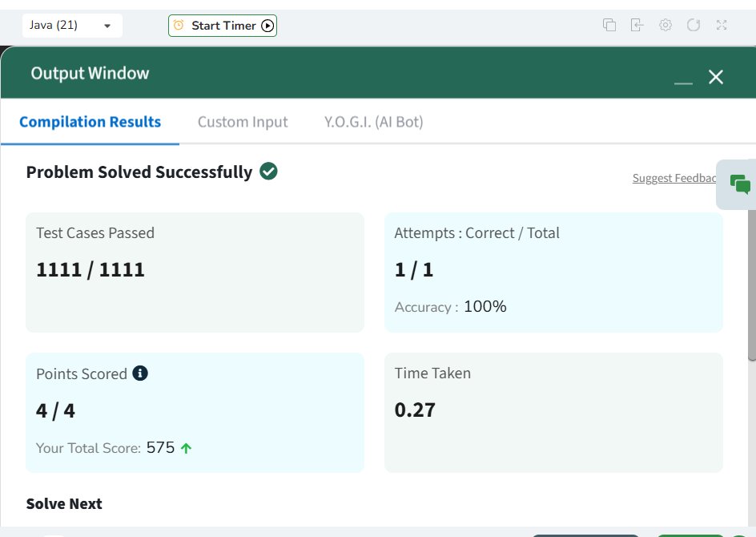756x537 pixels.
Task: Click the 'Output Window' title text
Action: 90,74
